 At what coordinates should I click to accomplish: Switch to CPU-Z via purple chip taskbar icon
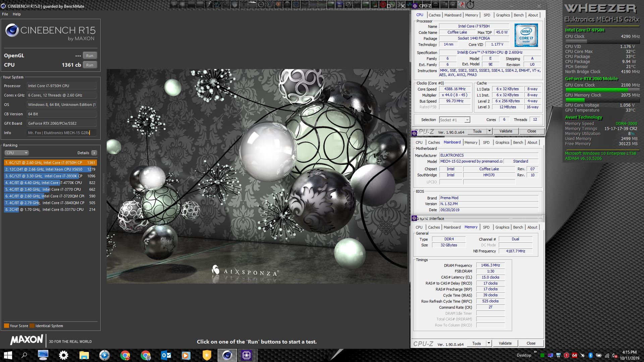click(247, 355)
